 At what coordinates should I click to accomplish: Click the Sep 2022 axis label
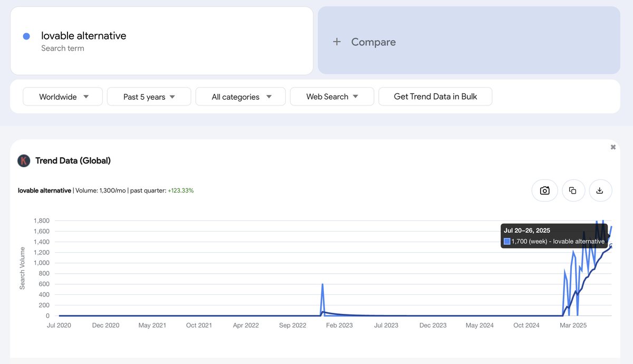click(292, 325)
